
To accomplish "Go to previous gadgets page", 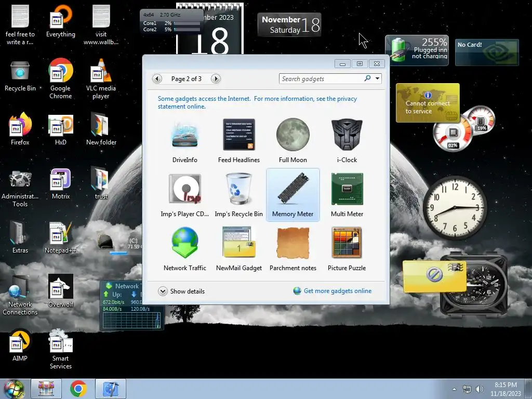I will click(157, 79).
